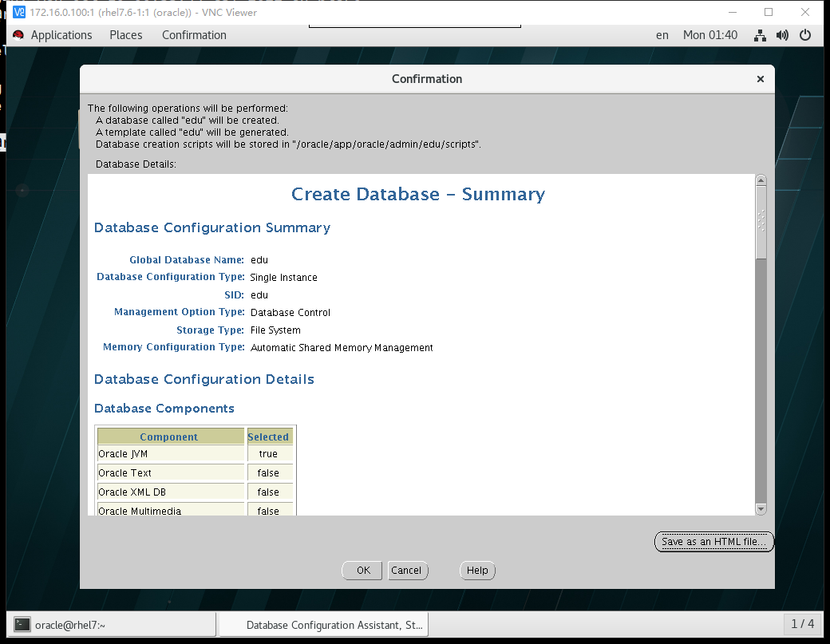Switch the en keyboard language indicator
The height and width of the screenshot is (644, 830).
[662, 35]
